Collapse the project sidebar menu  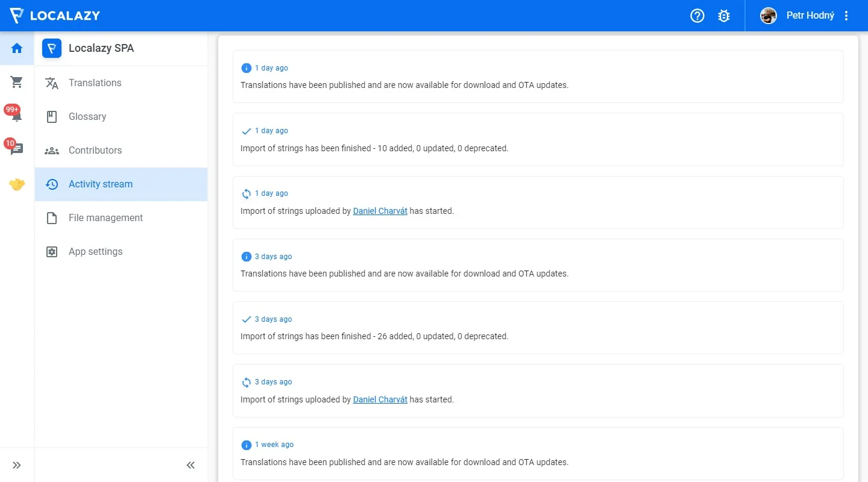pos(190,465)
